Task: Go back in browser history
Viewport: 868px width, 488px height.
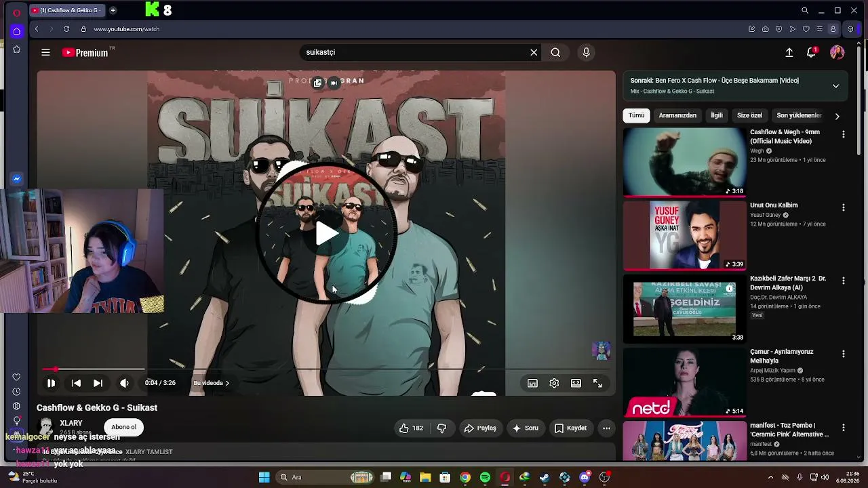Action: click(x=37, y=29)
